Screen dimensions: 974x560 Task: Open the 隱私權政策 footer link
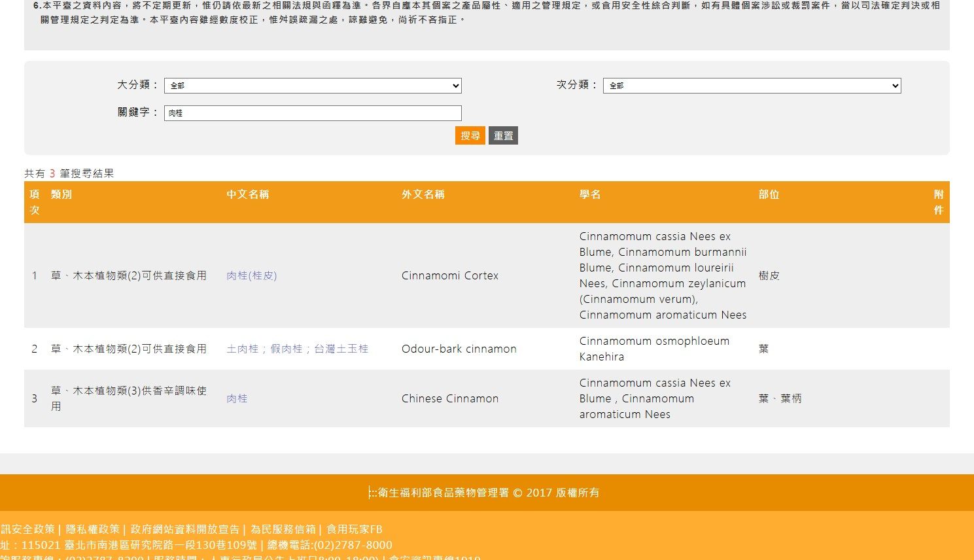point(93,529)
